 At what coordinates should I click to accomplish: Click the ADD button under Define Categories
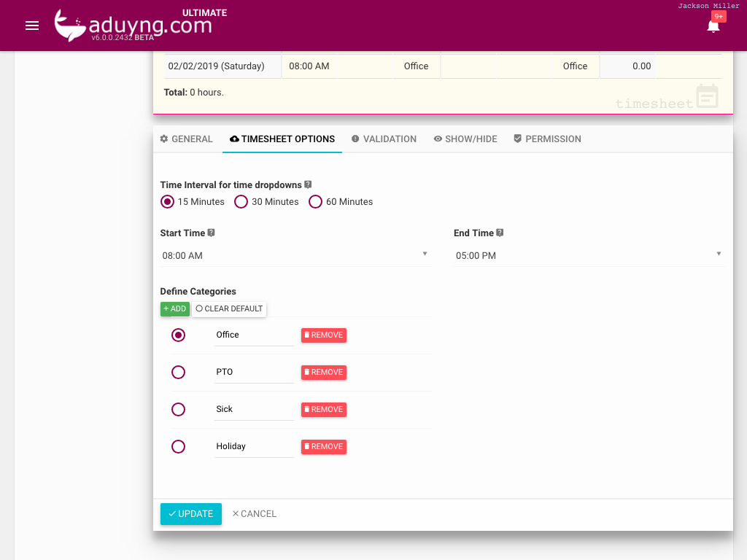point(174,308)
